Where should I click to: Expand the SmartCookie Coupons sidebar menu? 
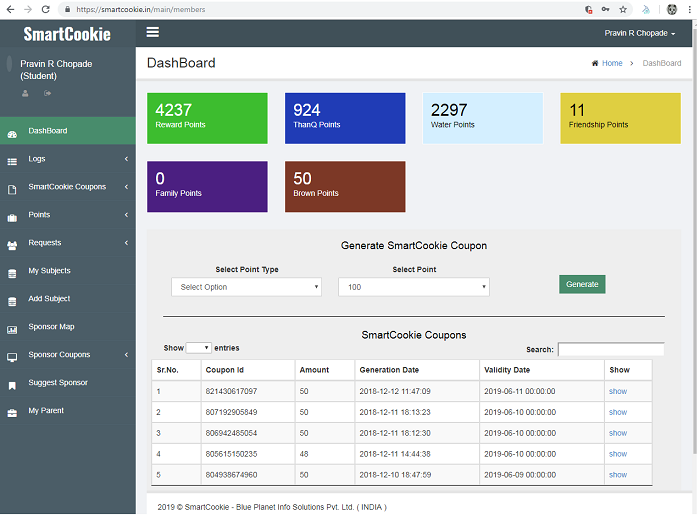tap(67, 187)
